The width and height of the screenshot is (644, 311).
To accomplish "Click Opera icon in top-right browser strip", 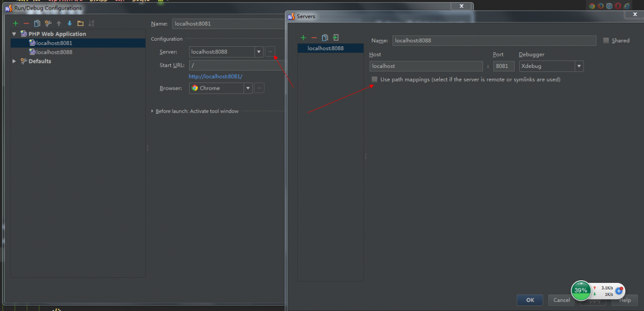I will coord(618,6).
